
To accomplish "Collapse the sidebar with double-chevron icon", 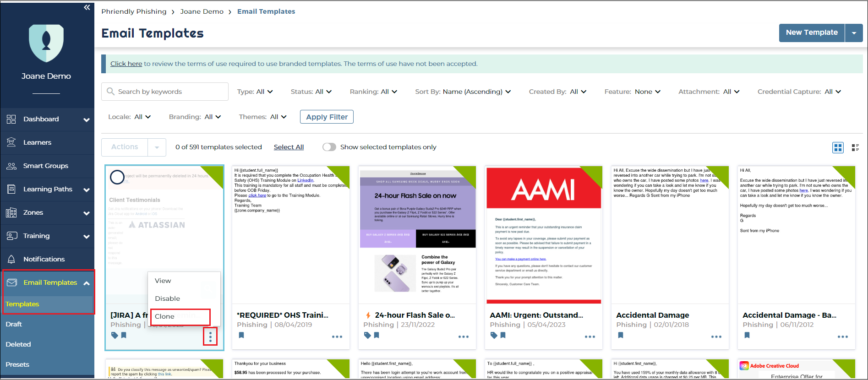I will pos(87,7).
